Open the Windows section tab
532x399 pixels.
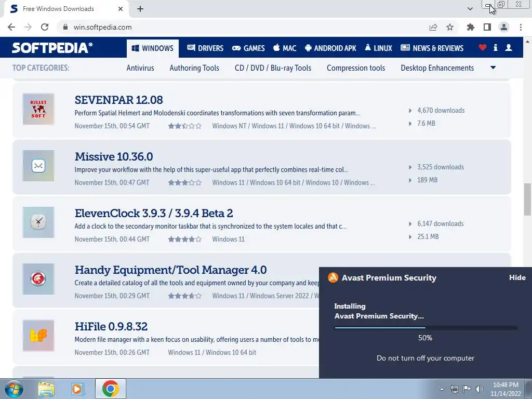(x=153, y=48)
